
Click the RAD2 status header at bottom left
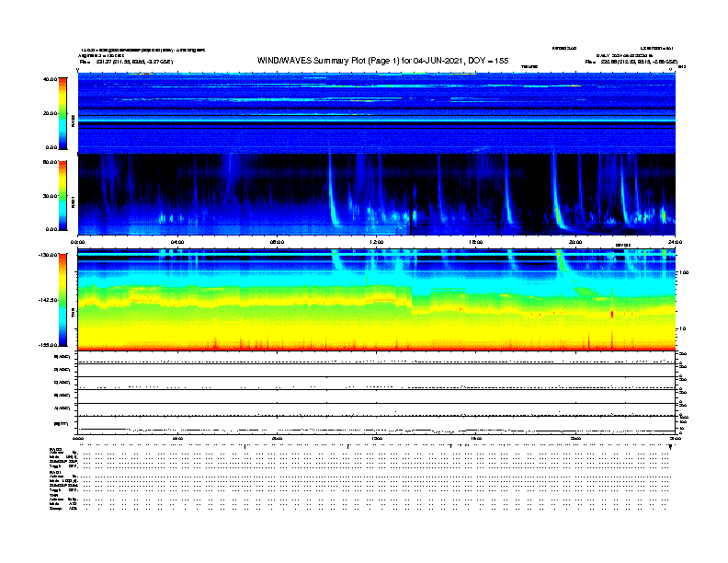point(56,449)
